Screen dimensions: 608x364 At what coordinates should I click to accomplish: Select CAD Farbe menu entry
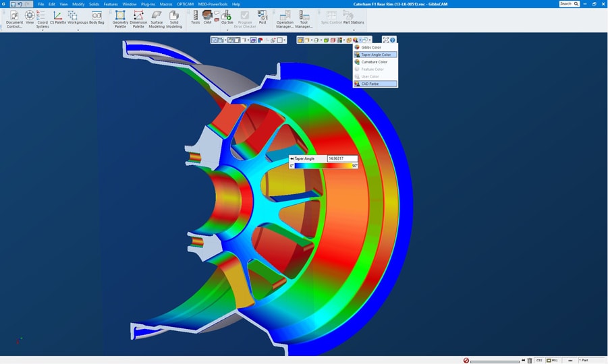tap(370, 84)
